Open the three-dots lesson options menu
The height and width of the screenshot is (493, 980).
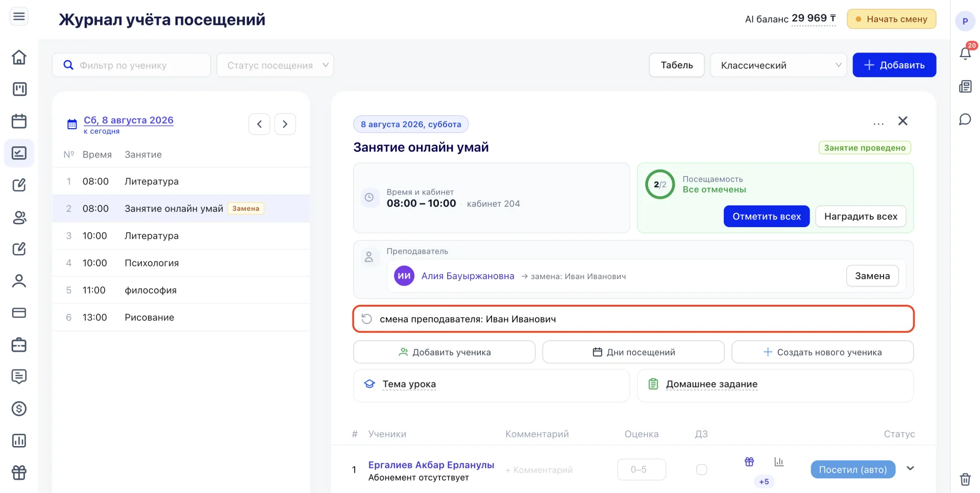tap(878, 124)
